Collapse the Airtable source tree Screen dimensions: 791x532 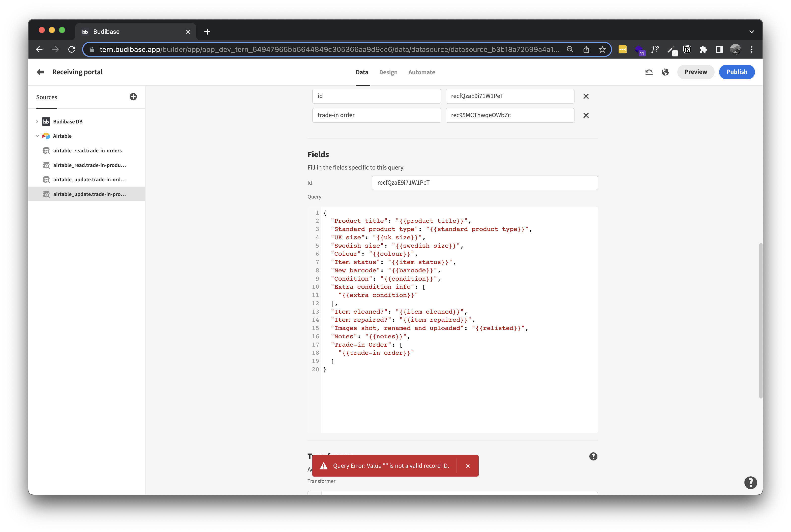pos(37,136)
